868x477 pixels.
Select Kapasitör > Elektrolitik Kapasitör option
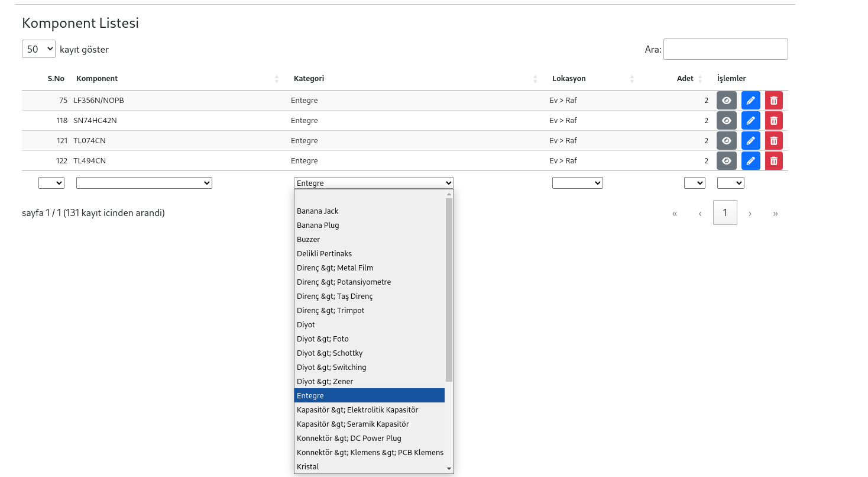click(370, 410)
